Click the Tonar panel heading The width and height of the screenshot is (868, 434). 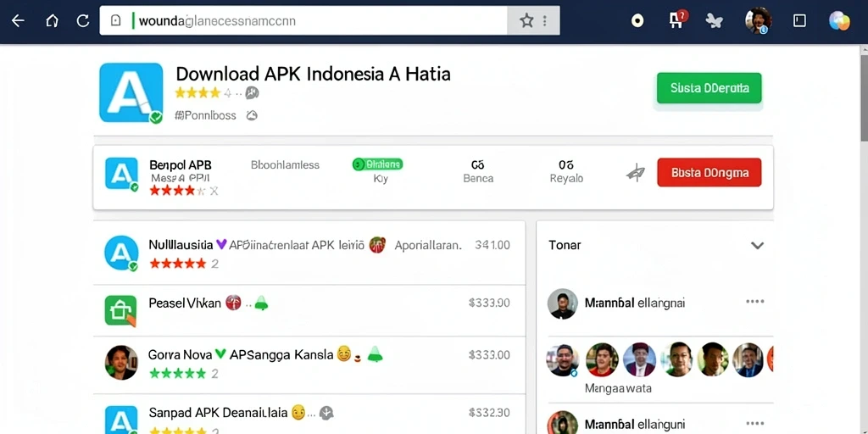[x=565, y=245]
